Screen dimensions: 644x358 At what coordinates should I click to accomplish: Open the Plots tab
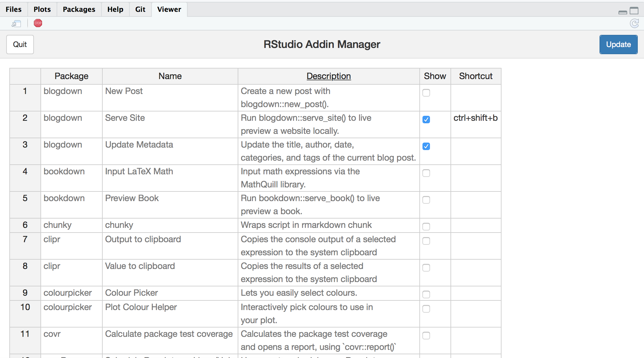tap(42, 9)
